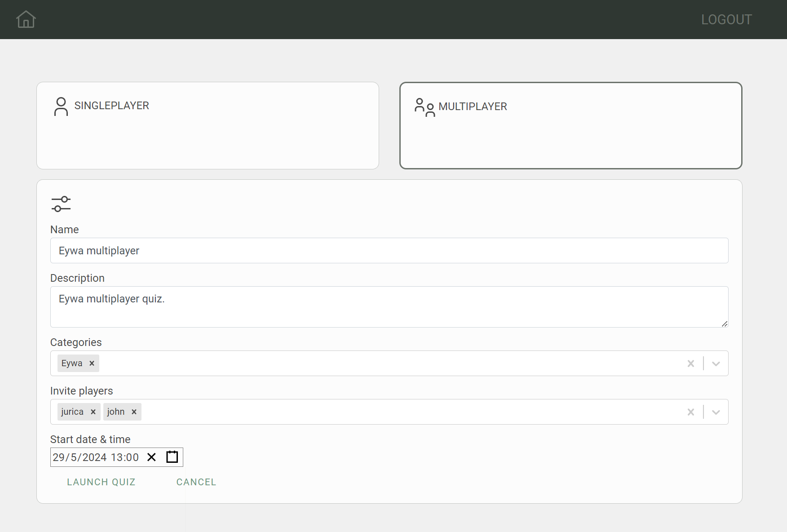Expand the Invite players dropdown
The width and height of the screenshot is (787, 532).
tap(716, 412)
